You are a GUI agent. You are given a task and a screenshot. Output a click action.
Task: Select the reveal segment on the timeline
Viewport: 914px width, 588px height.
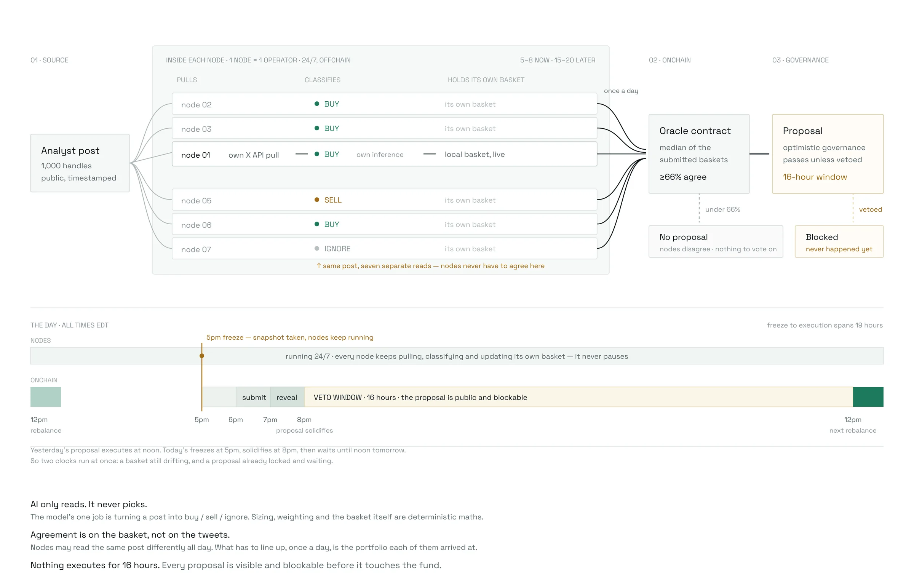[x=287, y=397]
